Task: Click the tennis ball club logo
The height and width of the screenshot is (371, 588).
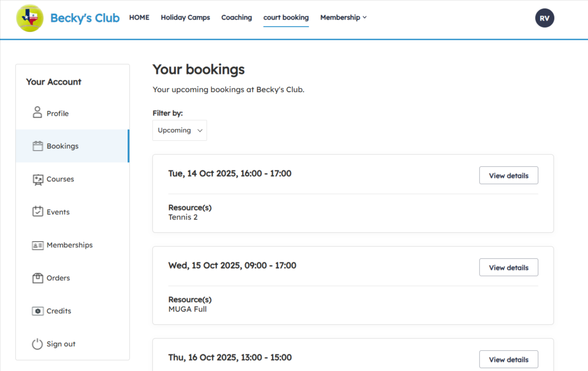Action: coord(30,18)
